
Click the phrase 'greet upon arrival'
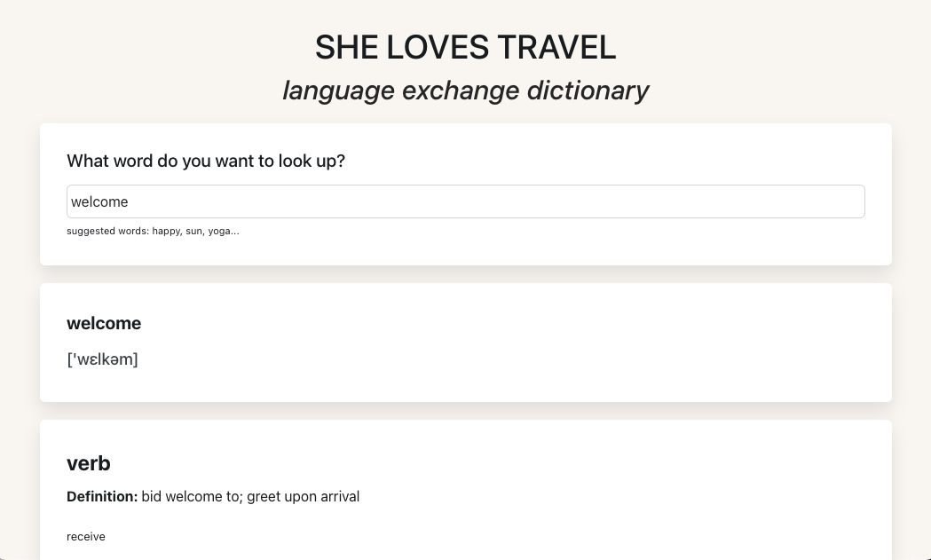tap(302, 496)
